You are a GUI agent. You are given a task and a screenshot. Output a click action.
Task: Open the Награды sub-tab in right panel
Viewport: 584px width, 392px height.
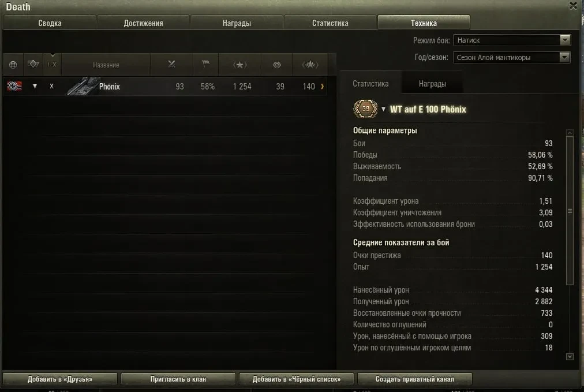[432, 84]
